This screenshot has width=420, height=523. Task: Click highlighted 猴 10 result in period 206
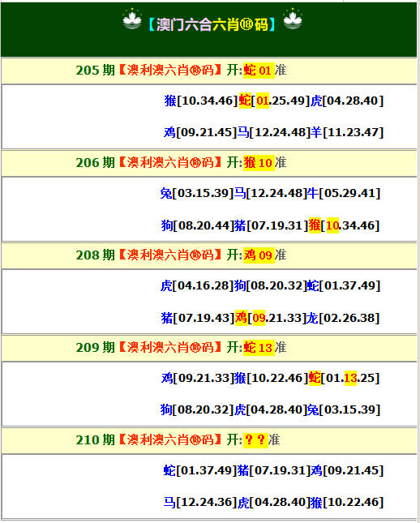click(259, 163)
